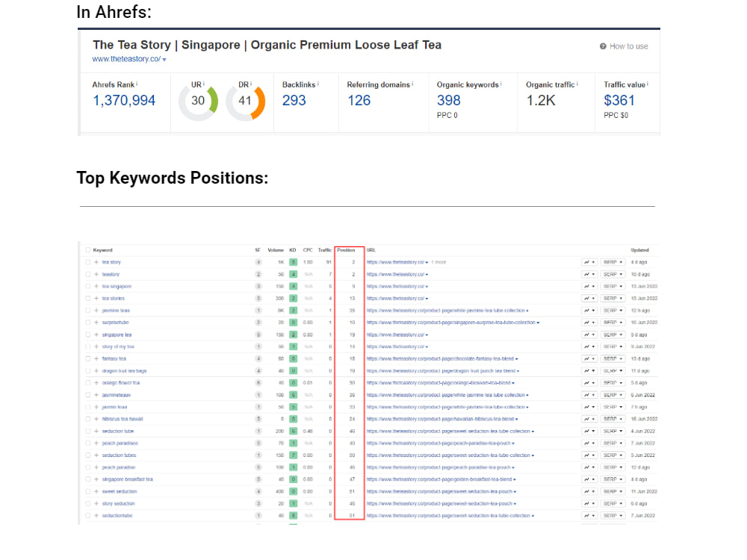Click plus icon for 'seduction tube' keyword
Screen dimensions: 747x560
(x=96, y=431)
